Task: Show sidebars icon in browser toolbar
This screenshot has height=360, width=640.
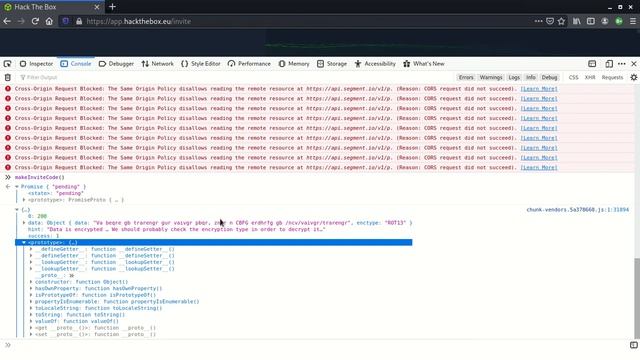Action: coord(591,21)
